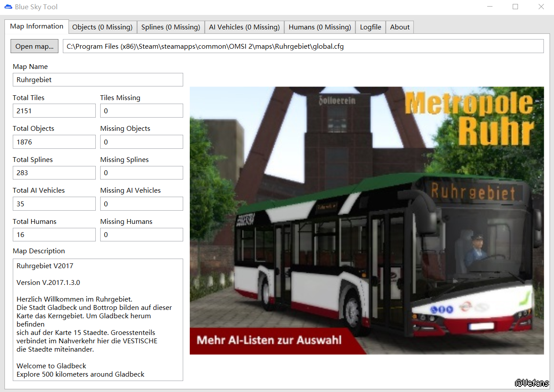Click the Tiles Missing value field

click(x=141, y=111)
